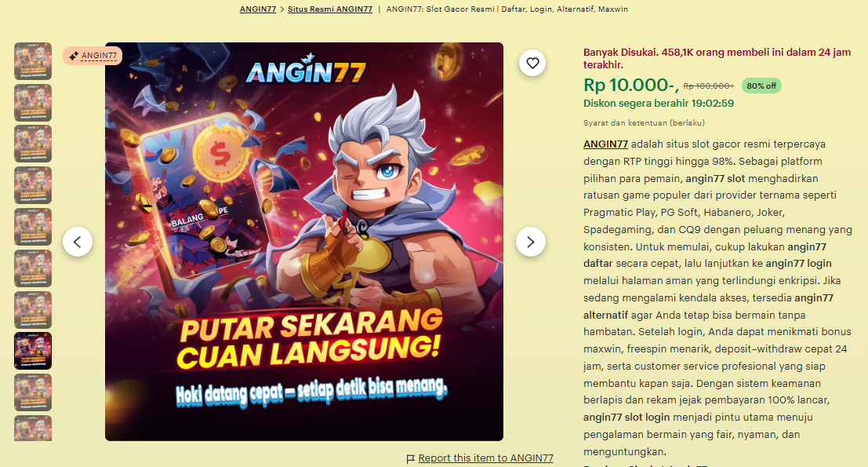This screenshot has width=868, height=467.
Task: Open Situs Resmi ANGIN77 breadcrumb link
Action: [x=330, y=9]
